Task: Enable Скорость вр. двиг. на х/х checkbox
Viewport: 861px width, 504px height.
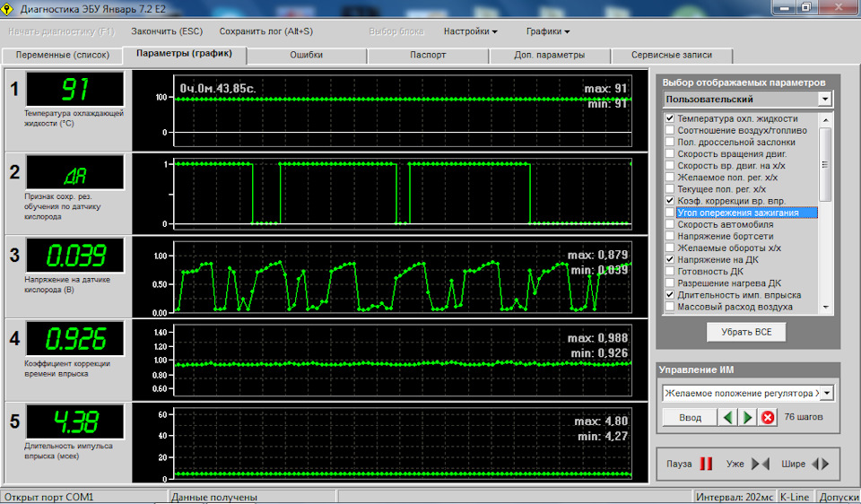Action: 670,165
